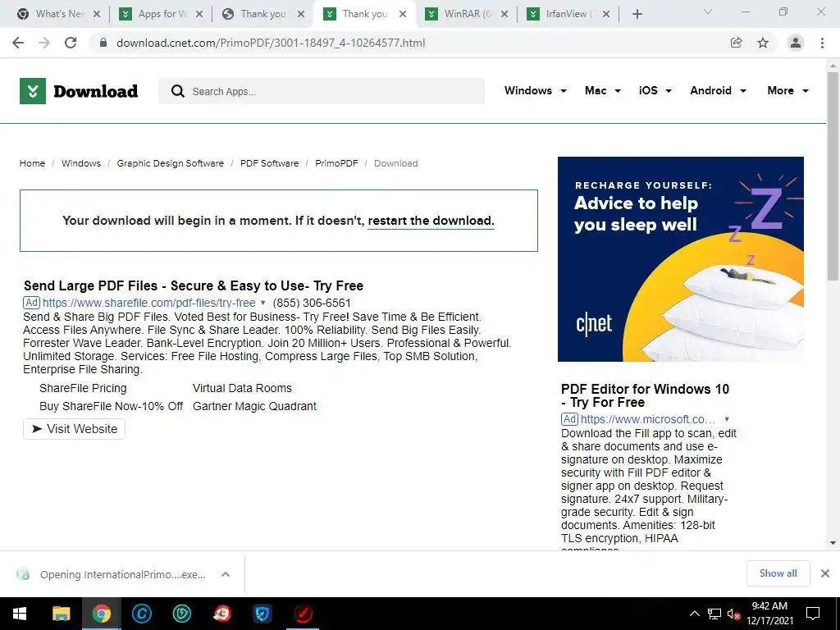
Task: Expand the Android category dropdown
Action: coord(719,90)
